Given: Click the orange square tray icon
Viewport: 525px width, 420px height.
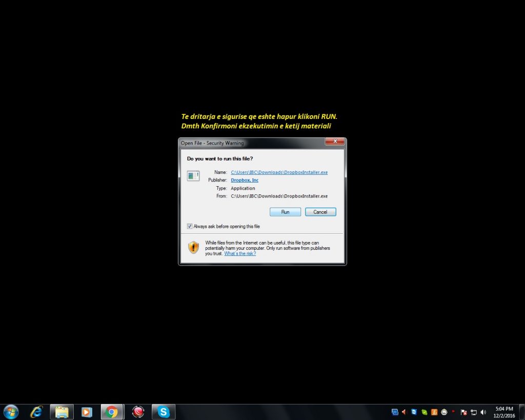Looking at the screenshot, I should (x=434, y=412).
